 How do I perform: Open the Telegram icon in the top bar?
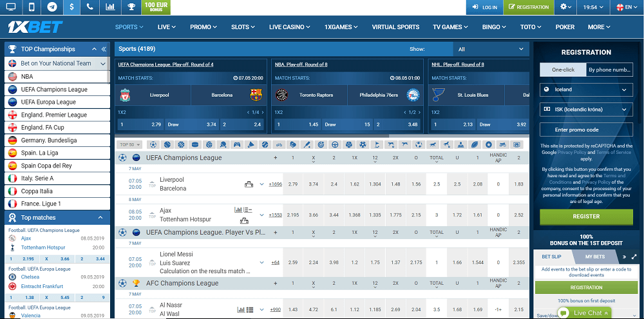pyautogui.click(x=52, y=7)
